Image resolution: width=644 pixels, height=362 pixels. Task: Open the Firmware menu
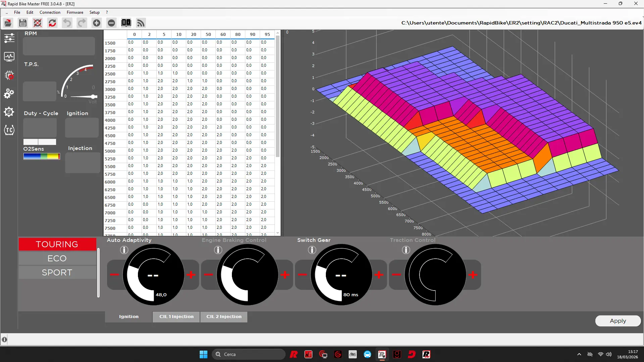point(75,12)
